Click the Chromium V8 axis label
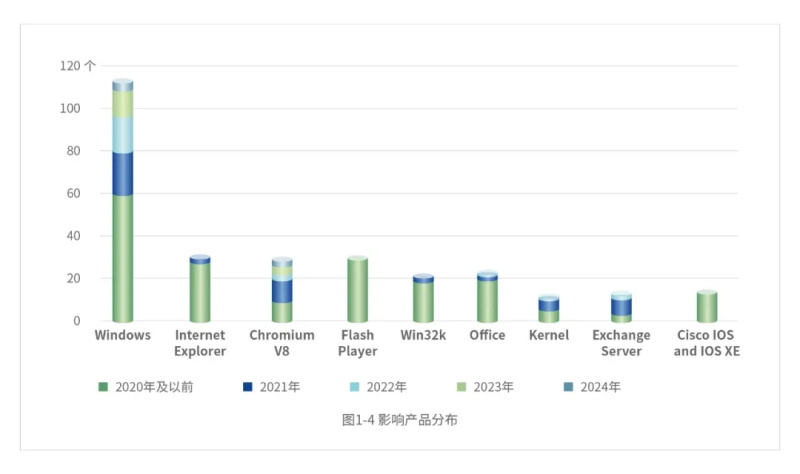Screen dimensions: 800x474 282,343
